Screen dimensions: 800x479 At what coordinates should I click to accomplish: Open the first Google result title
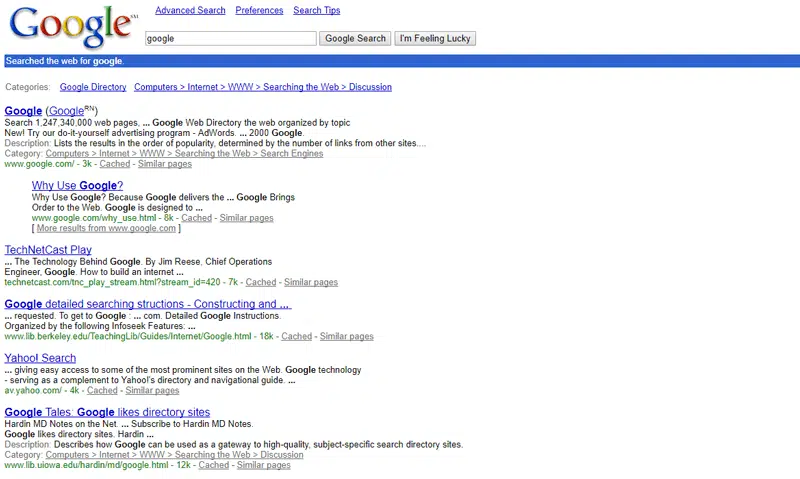point(23,111)
